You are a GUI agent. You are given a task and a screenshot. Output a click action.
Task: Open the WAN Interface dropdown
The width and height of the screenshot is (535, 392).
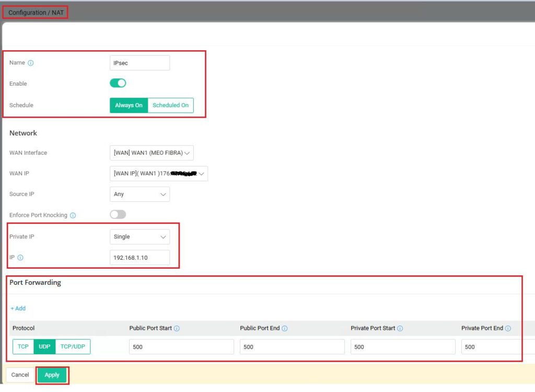click(152, 153)
